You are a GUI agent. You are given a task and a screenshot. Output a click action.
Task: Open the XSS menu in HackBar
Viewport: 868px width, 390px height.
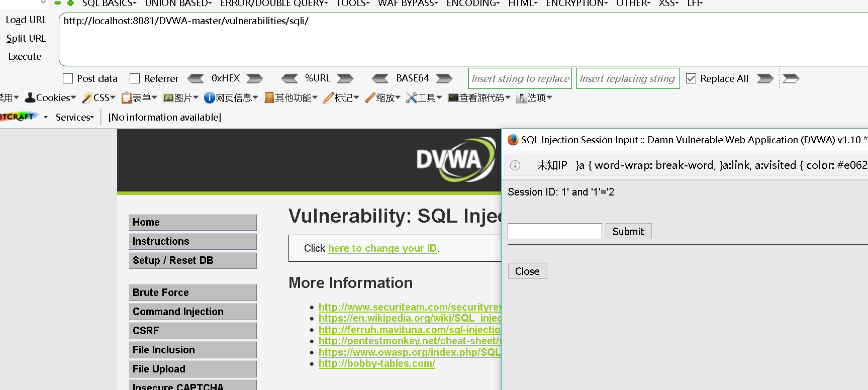668,3
